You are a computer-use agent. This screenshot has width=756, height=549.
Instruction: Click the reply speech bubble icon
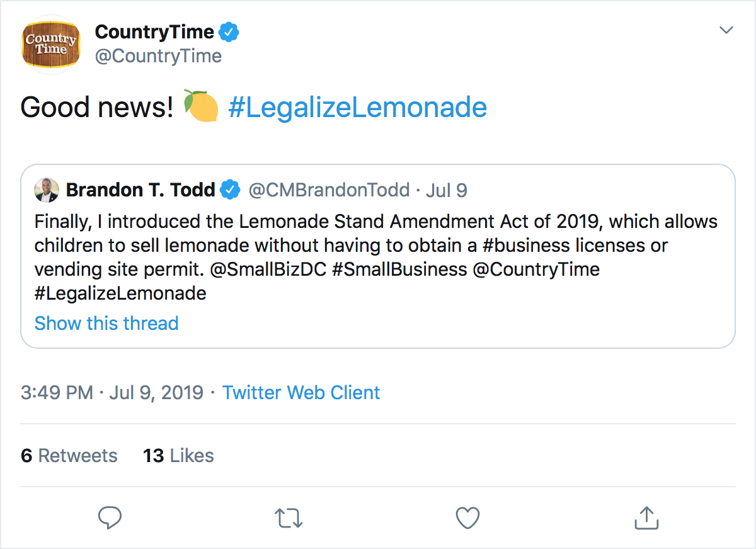pos(110,518)
